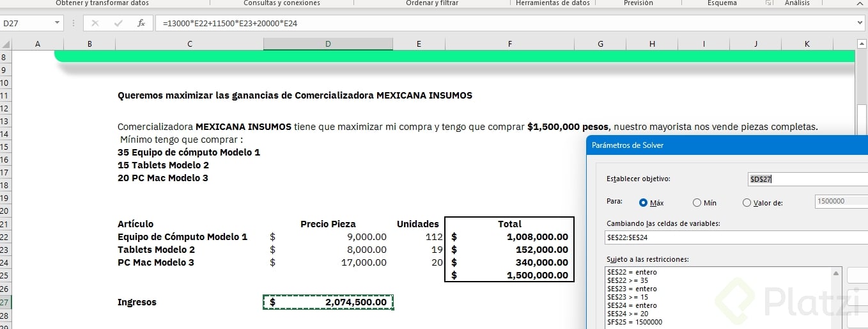This screenshot has width=868, height=329.
Task: Click the Establecer objetivo field with $D$27
Action: pos(808,179)
